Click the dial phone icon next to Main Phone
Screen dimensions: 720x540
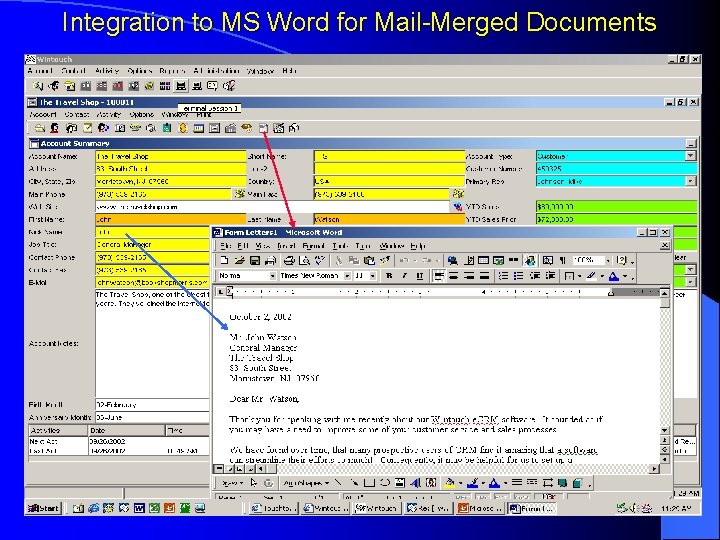pos(239,194)
